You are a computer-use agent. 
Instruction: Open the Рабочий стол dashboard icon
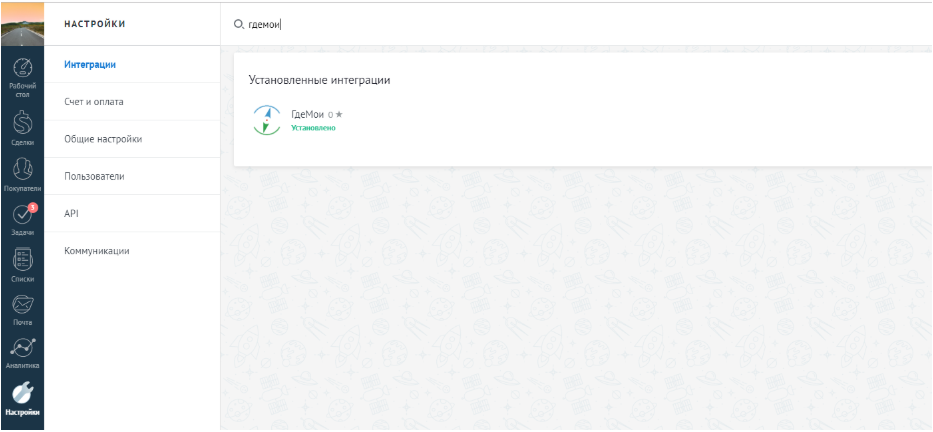click(22, 68)
